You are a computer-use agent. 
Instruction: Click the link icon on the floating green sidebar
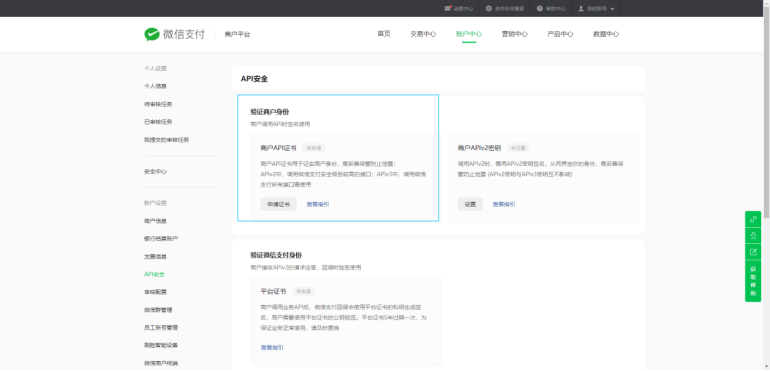point(753,219)
